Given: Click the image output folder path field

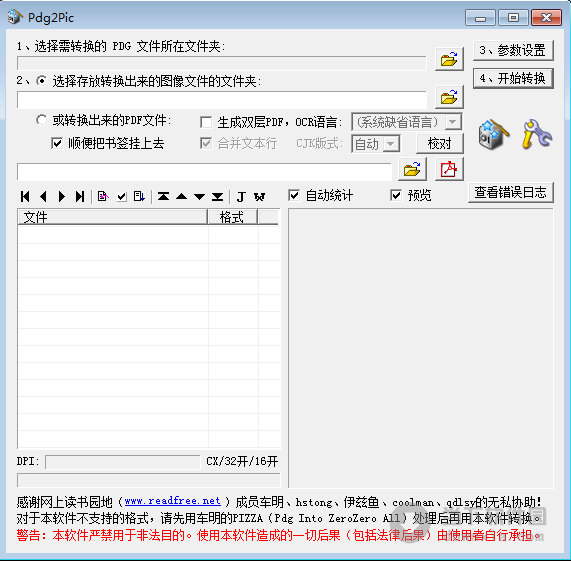Looking at the screenshot, I should pyautogui.click(x=221, y=100).
